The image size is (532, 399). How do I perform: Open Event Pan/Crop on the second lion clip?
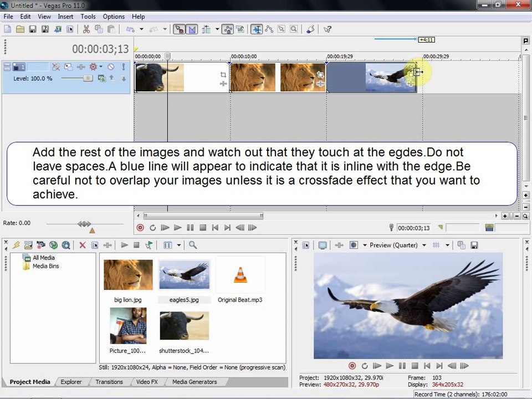(320, 75)
